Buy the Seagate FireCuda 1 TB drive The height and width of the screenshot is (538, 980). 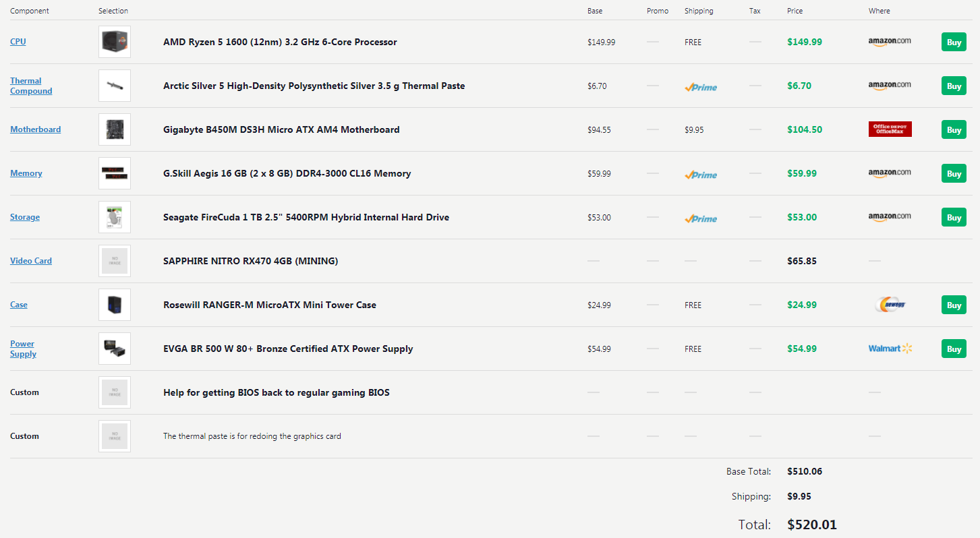(954, 217)
